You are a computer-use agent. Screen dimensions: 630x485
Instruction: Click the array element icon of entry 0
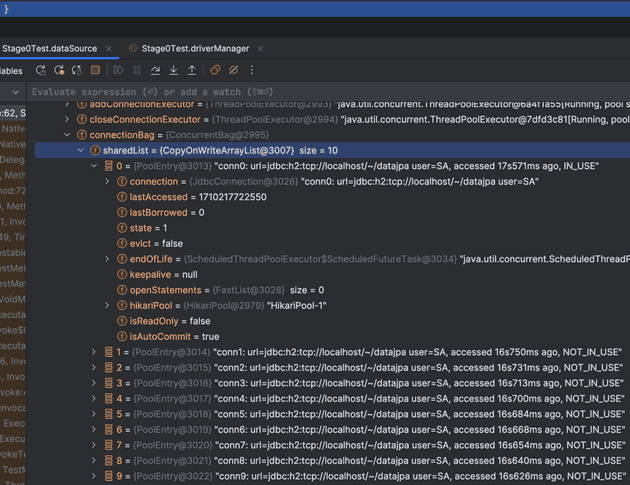(108, 166)
